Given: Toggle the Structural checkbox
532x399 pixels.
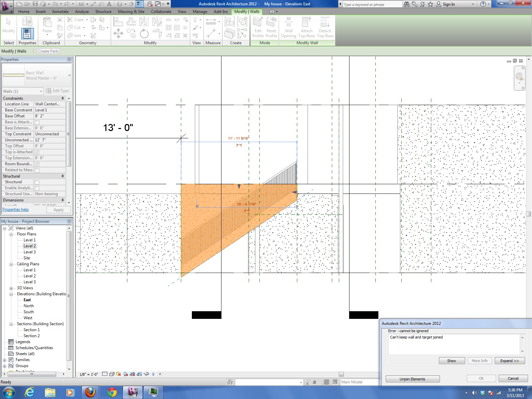Looking at the screenshot, I should [37, 182].
